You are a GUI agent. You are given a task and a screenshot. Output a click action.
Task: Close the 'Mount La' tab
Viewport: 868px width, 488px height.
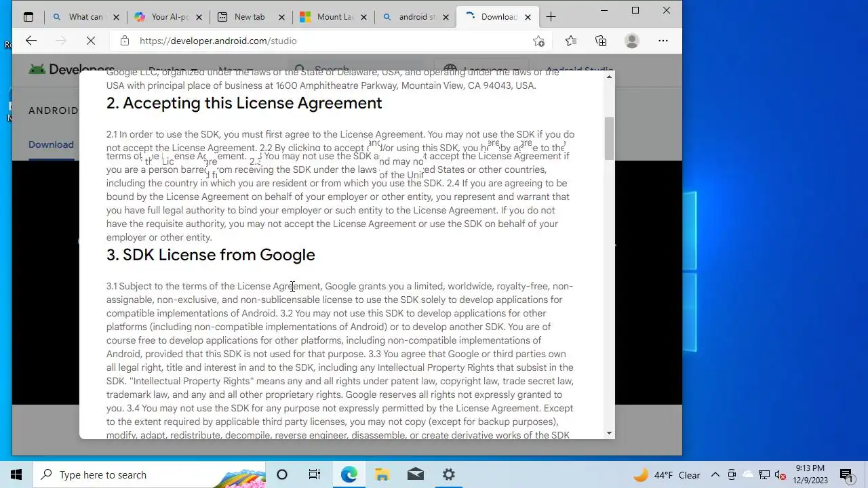tap(363, 17)
